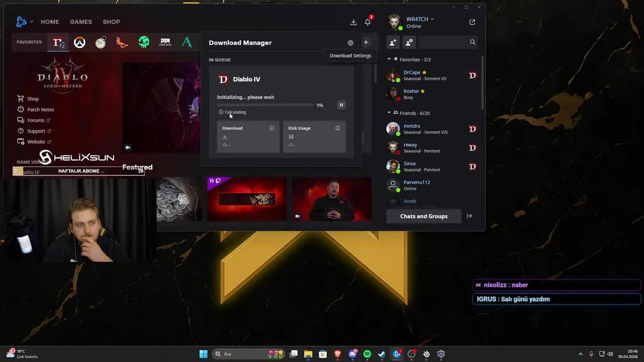Viewport: 644px width, 362px height.
Task: Show hidden system tray icons
Action: 580,354
